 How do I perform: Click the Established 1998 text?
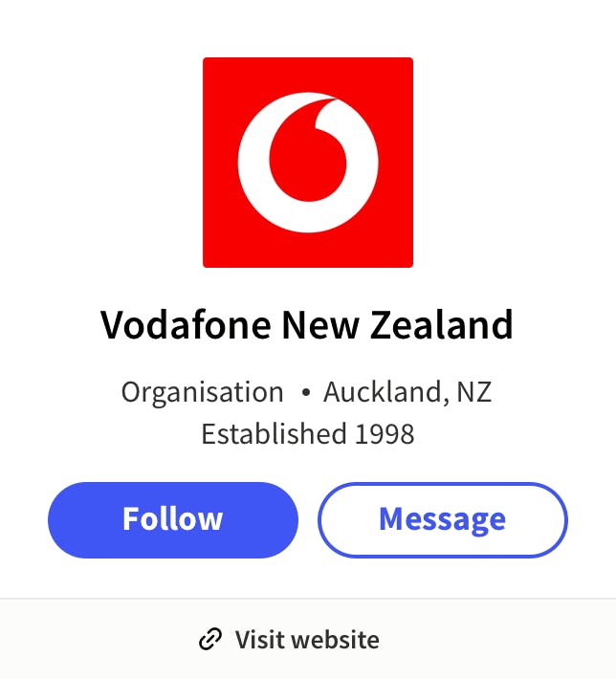pyautogui.click(x=308, y=434)
